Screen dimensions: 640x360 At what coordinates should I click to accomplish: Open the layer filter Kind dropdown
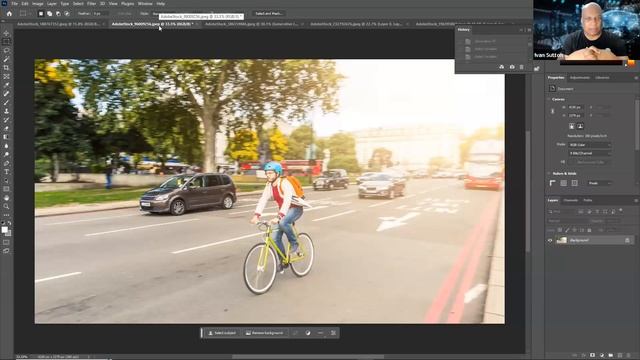coord(562,211)
